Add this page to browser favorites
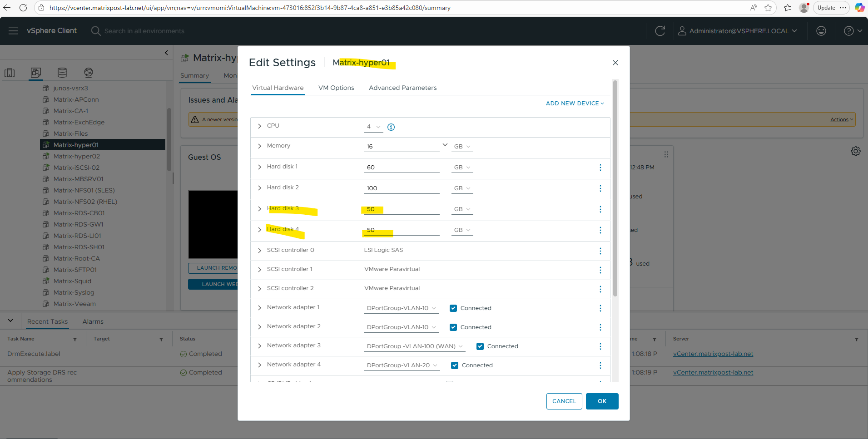This screenshot has width=868, height=439. [x=768, y=8]
